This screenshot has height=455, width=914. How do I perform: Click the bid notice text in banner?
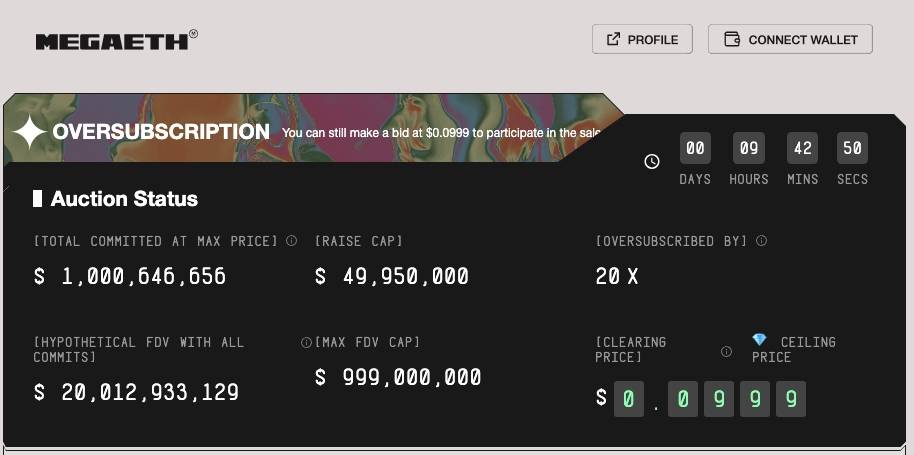pyautogui.click(x=440, y=132)
